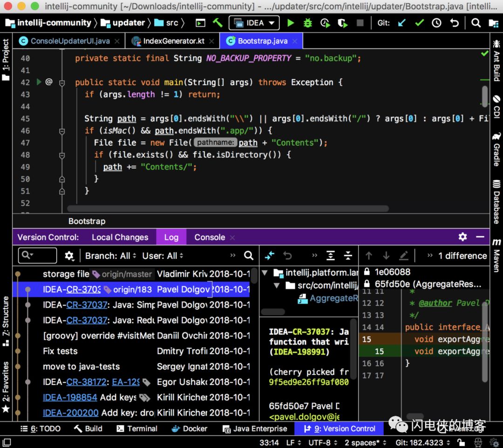The width and height of the screenshot is (503, 448).
Task: Click the updater breadcrumb in navigation bar
Action: point(122,23)
